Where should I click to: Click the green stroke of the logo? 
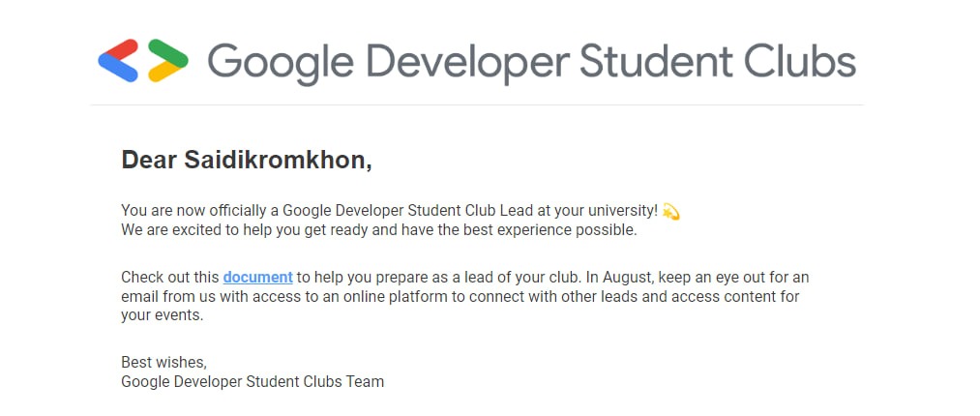coord(168,50)
